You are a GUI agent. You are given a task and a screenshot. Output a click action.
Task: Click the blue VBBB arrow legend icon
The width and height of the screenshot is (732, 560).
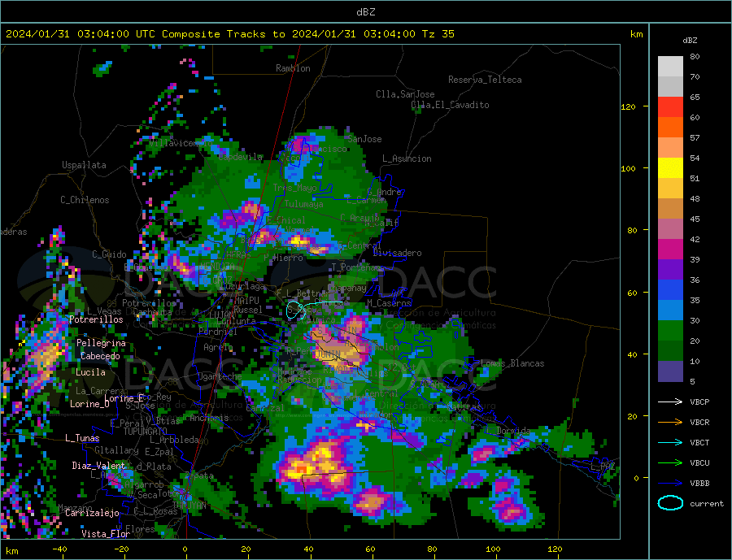point(670,483)
